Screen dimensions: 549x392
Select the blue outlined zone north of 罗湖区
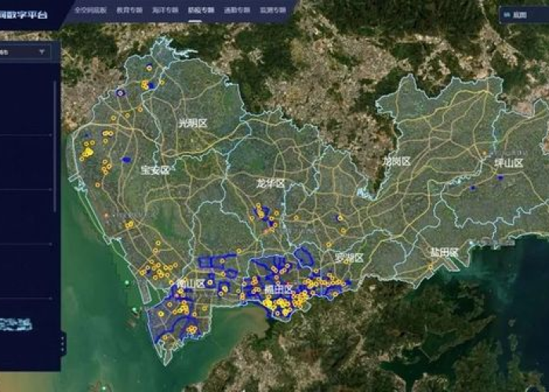click(x=304, y=256)
